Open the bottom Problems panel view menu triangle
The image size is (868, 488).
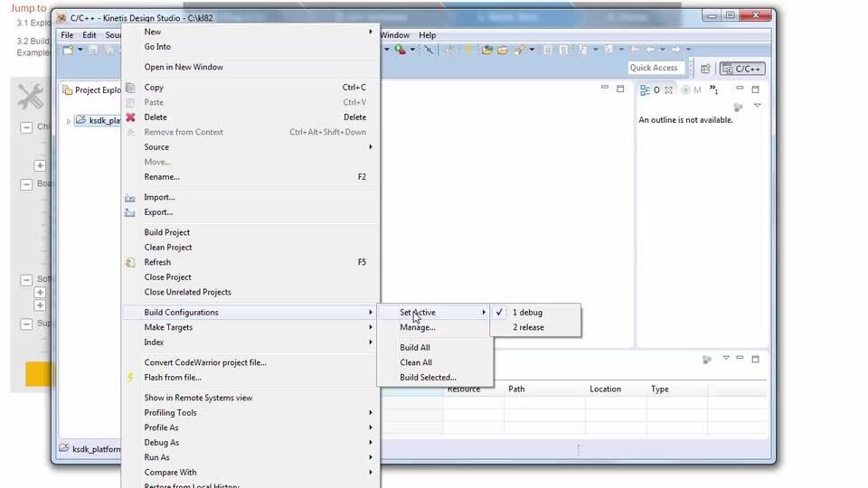pyautogui.click(x=726, y=358)
